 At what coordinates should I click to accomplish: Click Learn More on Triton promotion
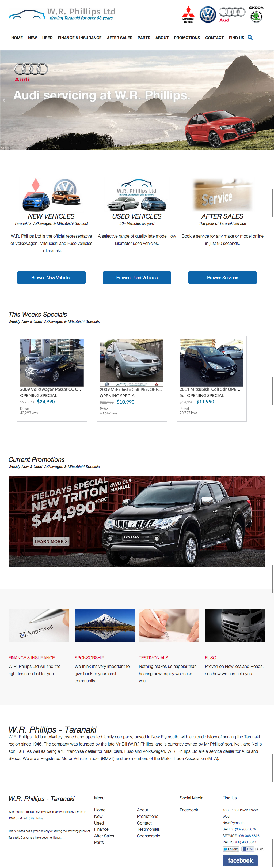tap(51, 541)
